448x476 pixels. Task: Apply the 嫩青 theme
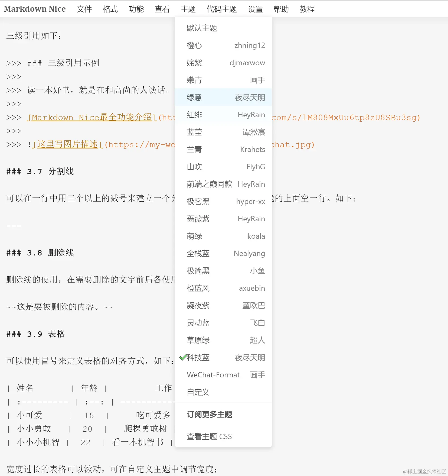point(223,80)
